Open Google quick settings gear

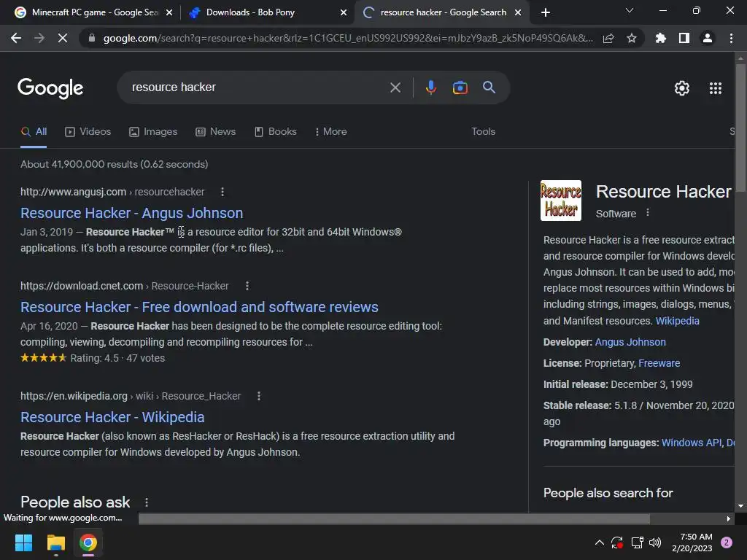tap(682, 88)
